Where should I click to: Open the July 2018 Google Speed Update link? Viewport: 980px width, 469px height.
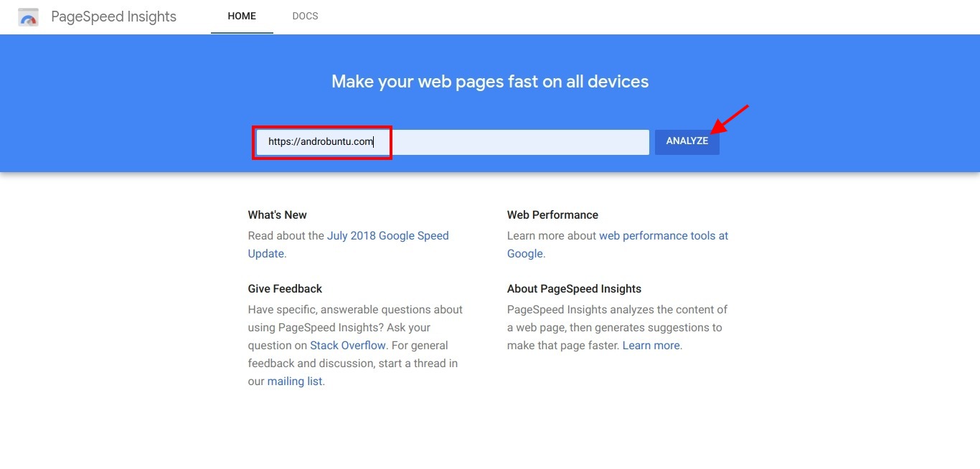click(x=387, y=235)
